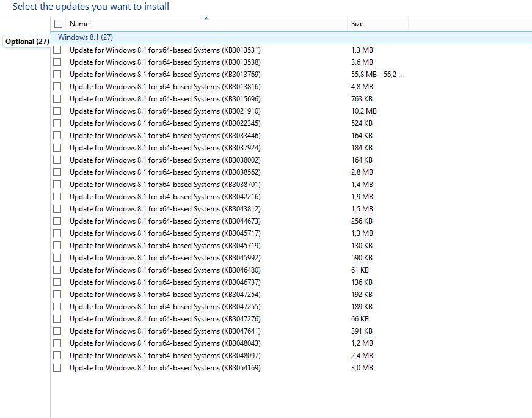Screen dimensions: 532x418
Task: Mark the checkbox for KB3043812
Action: [57, 209]
